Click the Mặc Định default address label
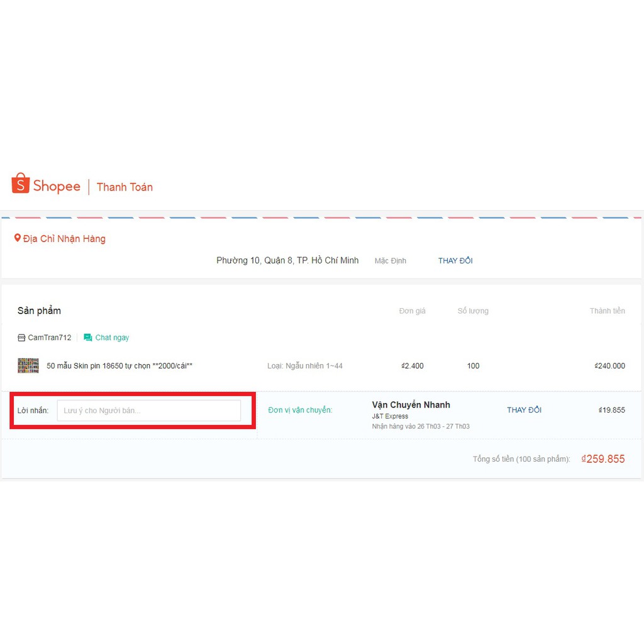Screen dimensions: 644x644 pyautogui.click(x=391, y=260)
